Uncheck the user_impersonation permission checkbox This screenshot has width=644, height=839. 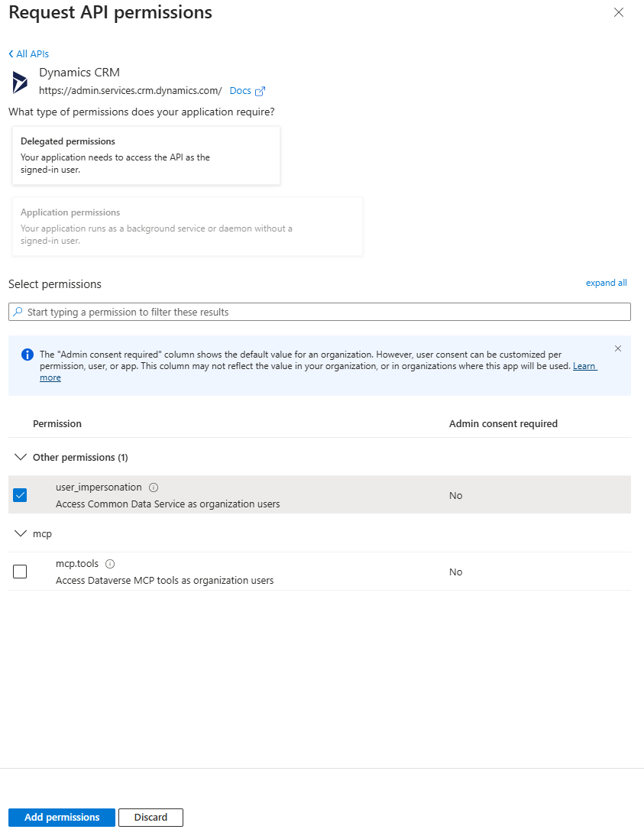click(x=20, y=495)
